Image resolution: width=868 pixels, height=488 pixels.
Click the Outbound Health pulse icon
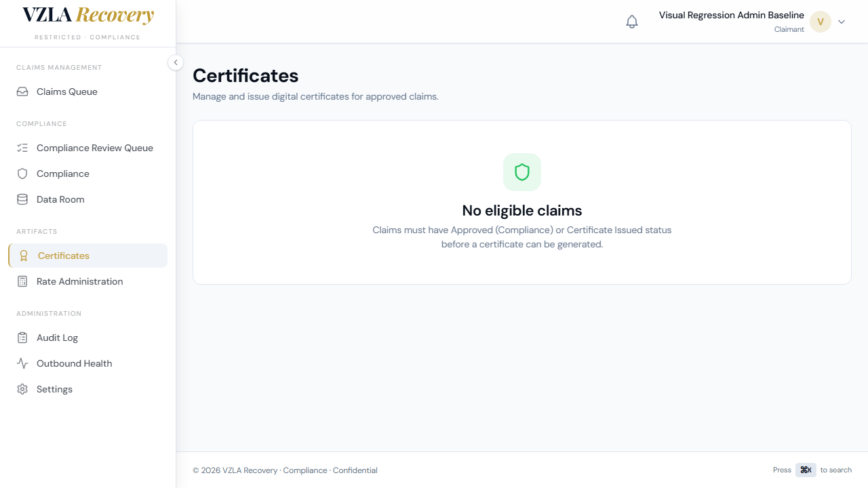coord(22,363)
